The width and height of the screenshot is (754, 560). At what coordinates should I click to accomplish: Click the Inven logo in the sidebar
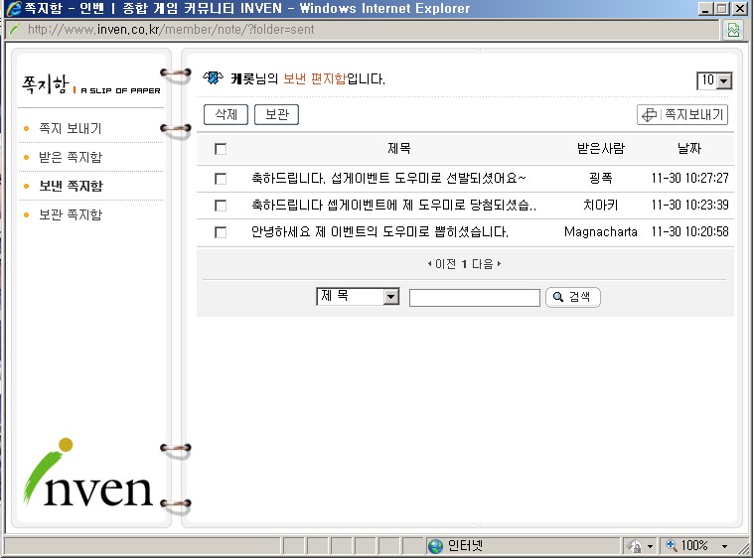pos(88,478)
